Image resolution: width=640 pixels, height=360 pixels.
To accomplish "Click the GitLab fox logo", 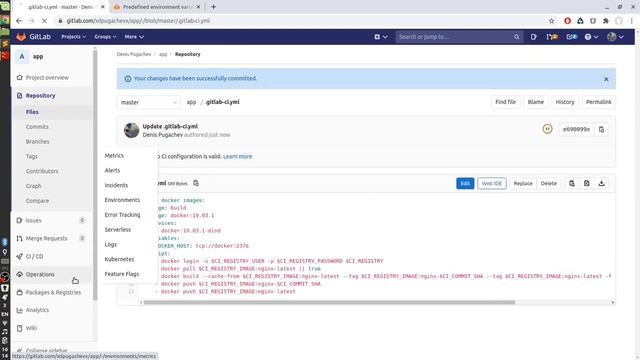I will pyautogui.click(x=21, y=37).
